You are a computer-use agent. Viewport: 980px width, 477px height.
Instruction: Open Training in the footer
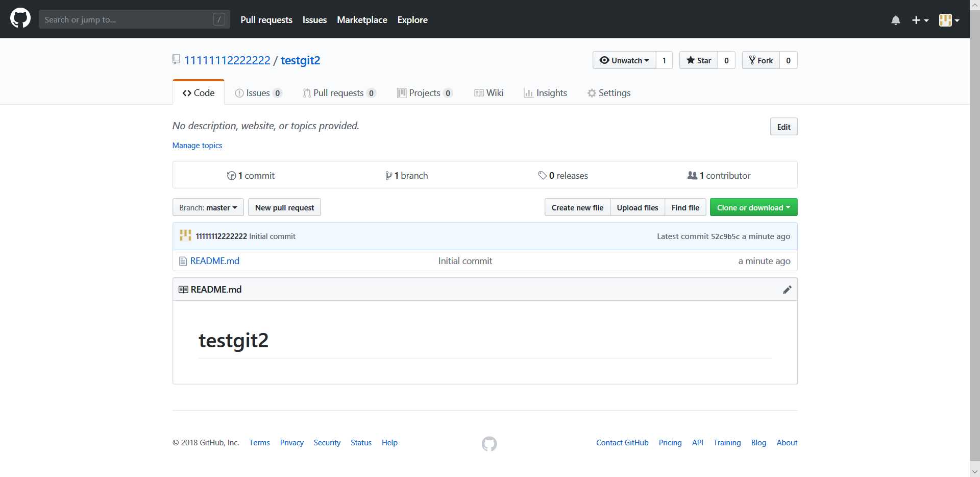click(x=727, y=443)
